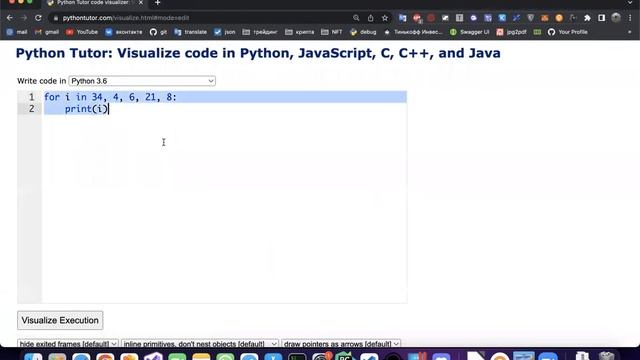
Task: Go back to the previous page
Action: point(9,18)
